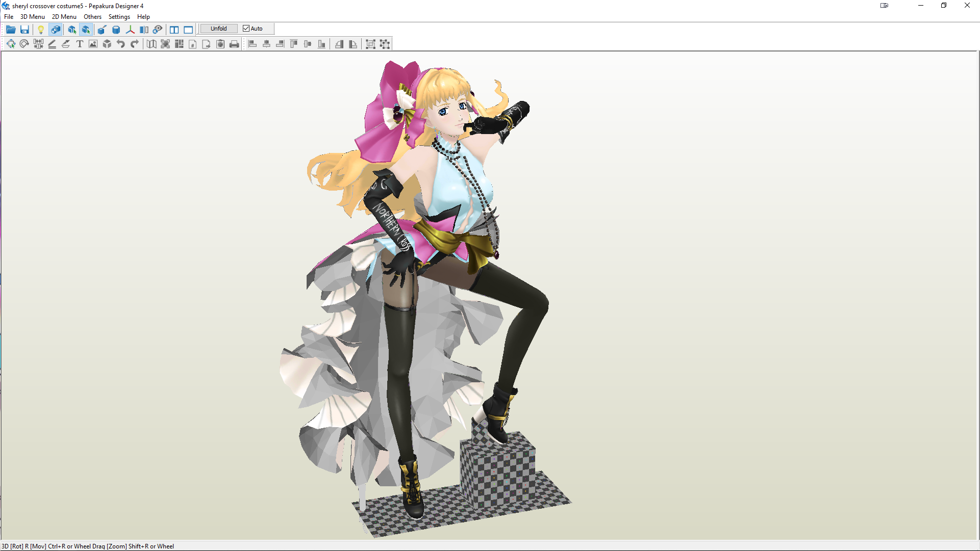Align selected parts to right edge

pos(280,44)
